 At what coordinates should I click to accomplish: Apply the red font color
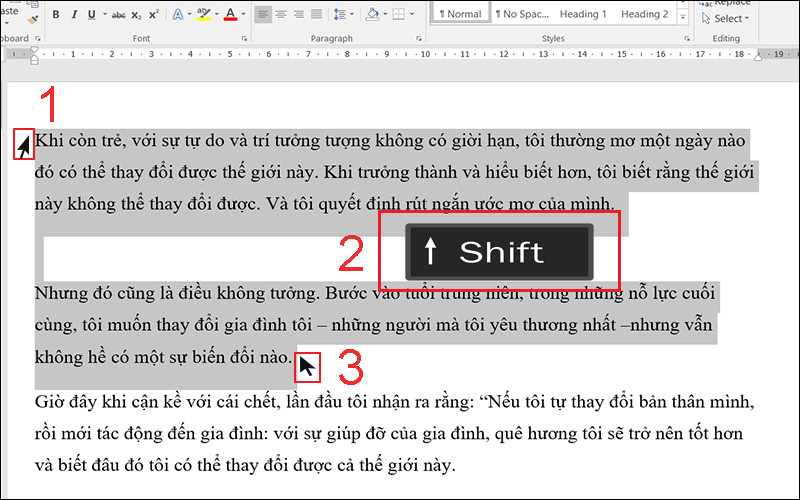231,14
